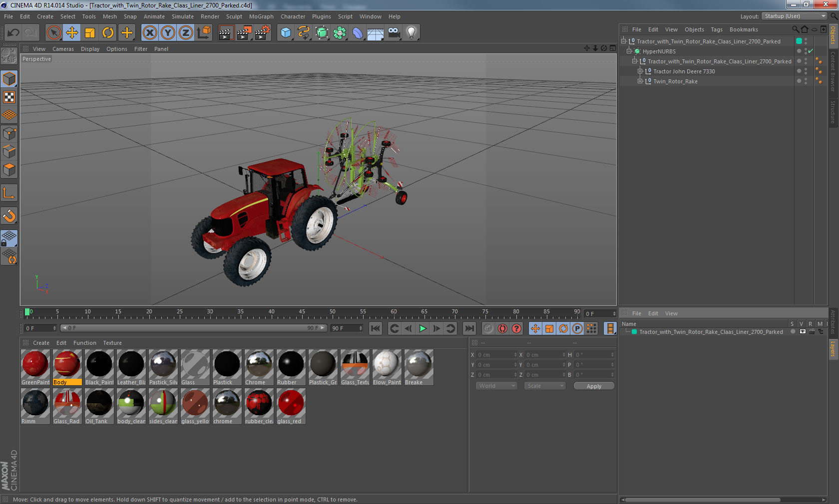Switch to Model mode in left palette
839x504 pixels.
point(9,79)
